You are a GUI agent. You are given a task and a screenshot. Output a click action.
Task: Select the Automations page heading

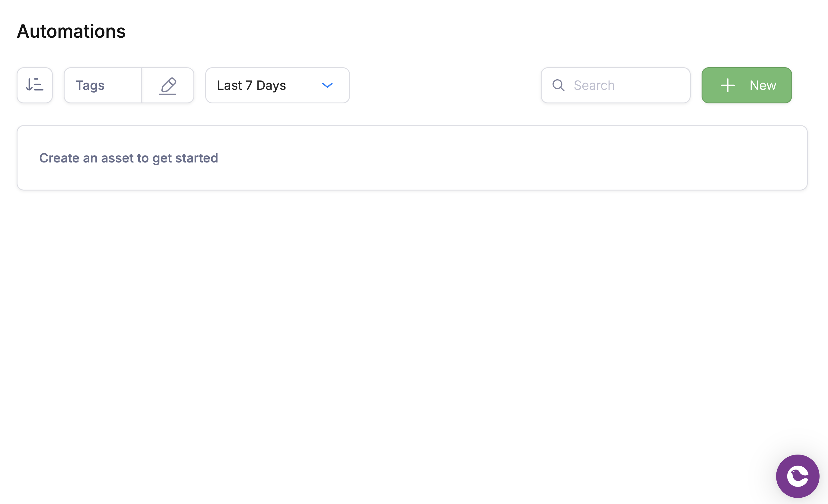(x=71, y=31)
